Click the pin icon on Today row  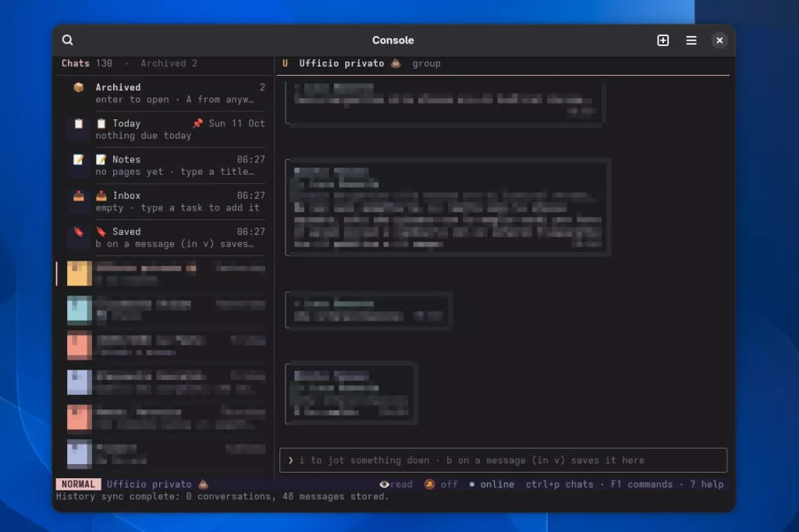click(x=197, y=123)
